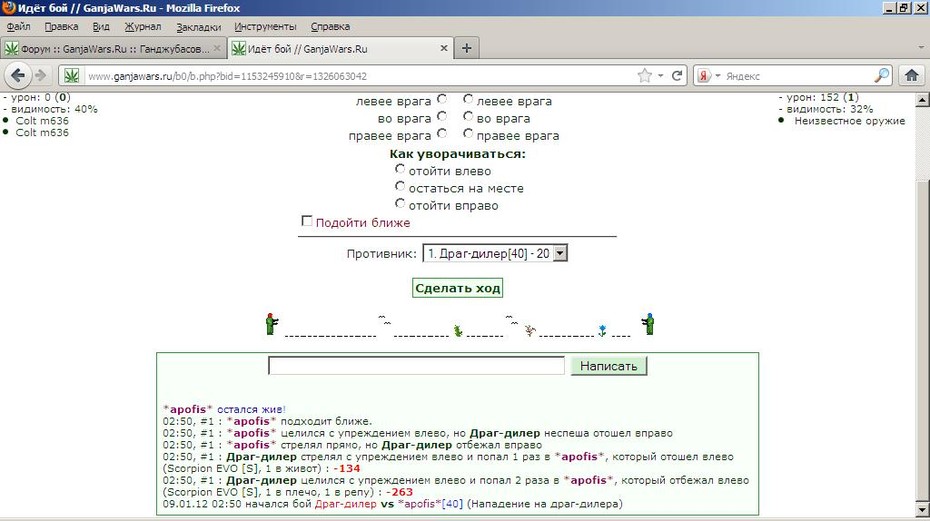This screenshot has width=930, height=521.
Task: Click the dry bush on the battlefield
Action: coord(530,330)
